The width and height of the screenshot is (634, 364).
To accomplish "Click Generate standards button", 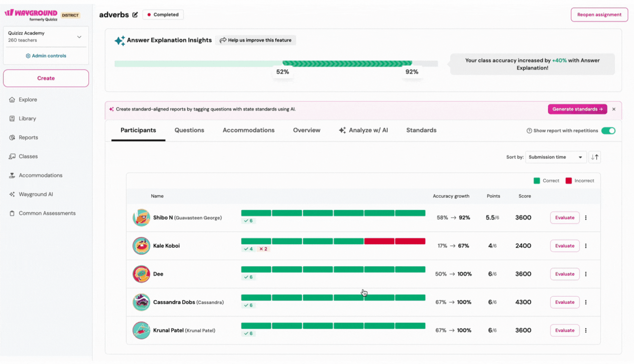I will coord(577,109).
